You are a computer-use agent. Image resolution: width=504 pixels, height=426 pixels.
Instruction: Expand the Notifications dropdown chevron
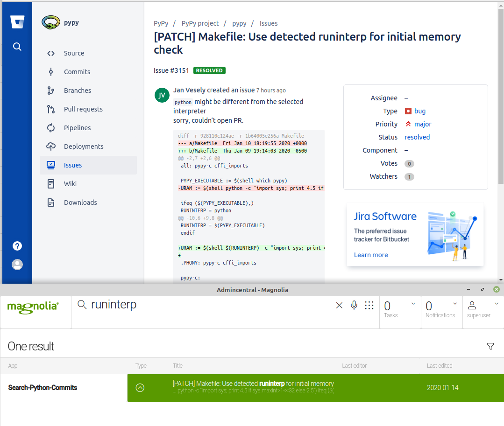click(455, 303)
